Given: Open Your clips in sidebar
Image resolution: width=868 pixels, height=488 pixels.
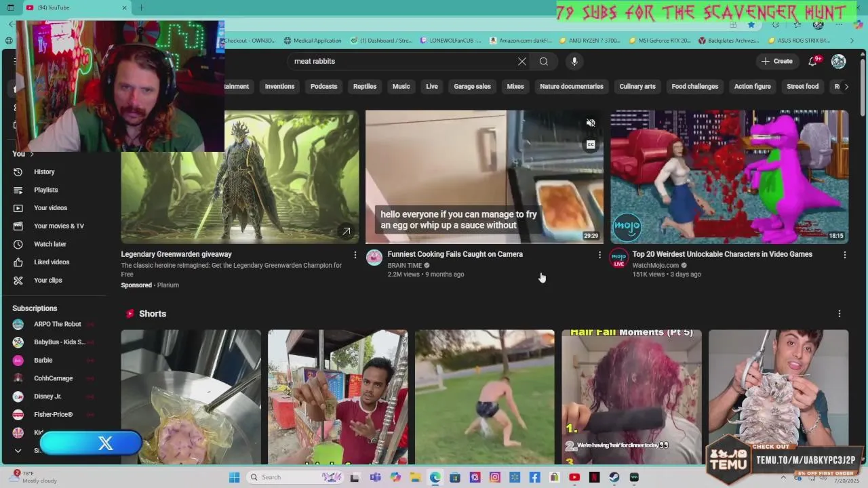Looking at the screenshot, I should (x=47, y=280).
